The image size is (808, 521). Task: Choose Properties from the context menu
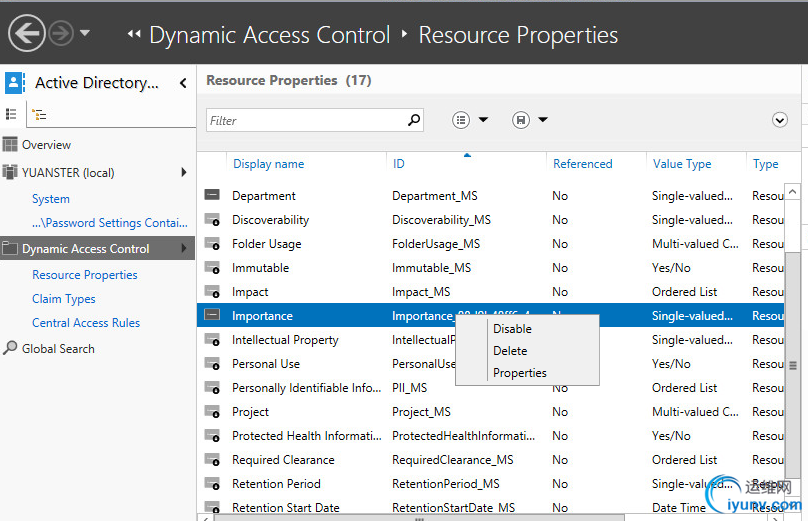point(519,373)
